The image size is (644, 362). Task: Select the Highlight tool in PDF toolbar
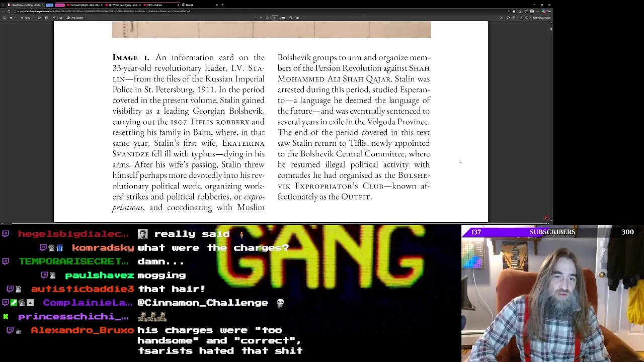coord(11,18)
